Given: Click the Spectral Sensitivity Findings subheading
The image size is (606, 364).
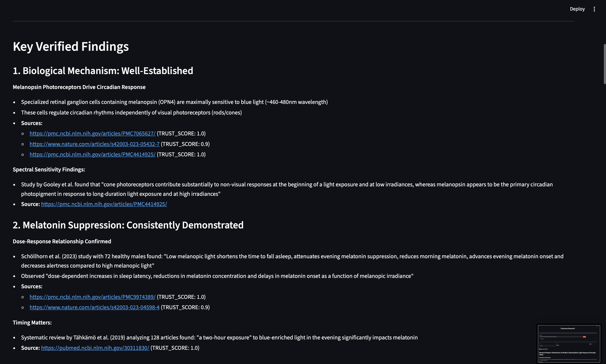Looking at the screenshot, I should tap(49, 169).
